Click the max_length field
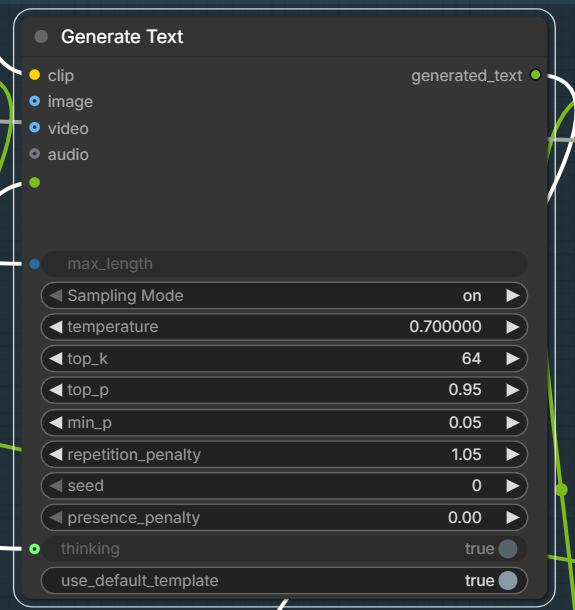This screenshot has width=575, height=610. pos(284,264)
